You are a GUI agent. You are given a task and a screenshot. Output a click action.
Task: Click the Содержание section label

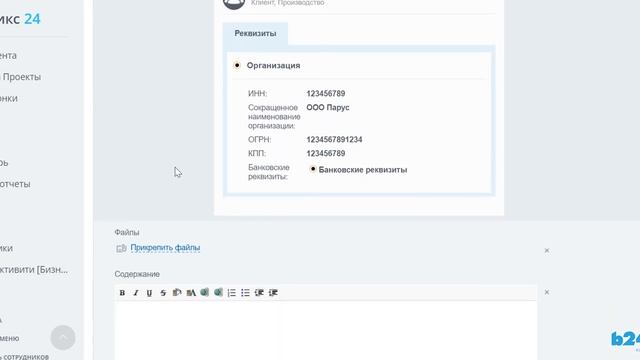pos(137,274)
